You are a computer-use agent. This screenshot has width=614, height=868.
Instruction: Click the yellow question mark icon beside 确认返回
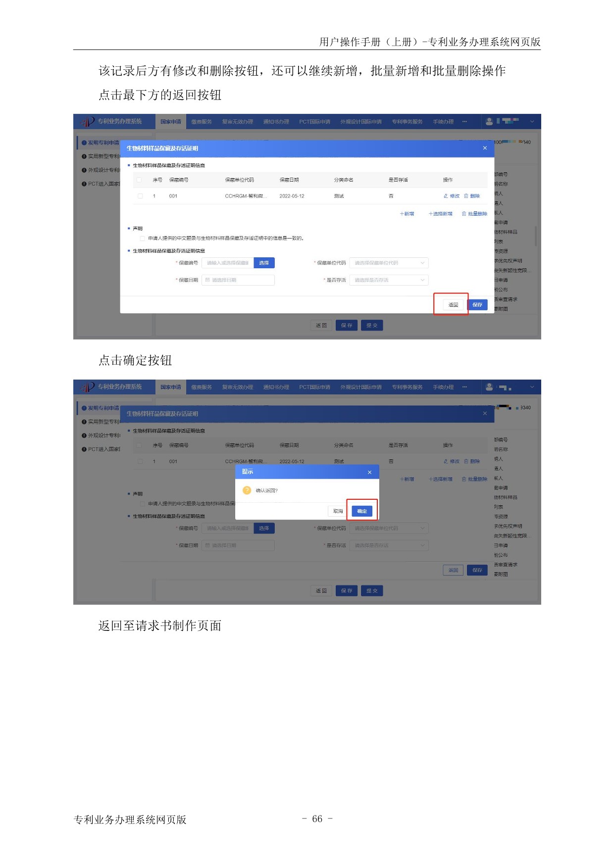[x=247, y=490]
